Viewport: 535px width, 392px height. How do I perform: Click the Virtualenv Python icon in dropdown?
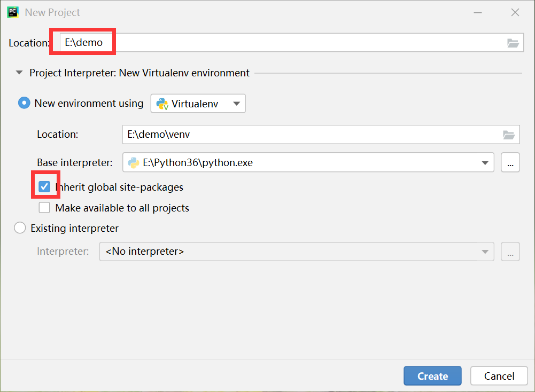click(x=162, y=104)
